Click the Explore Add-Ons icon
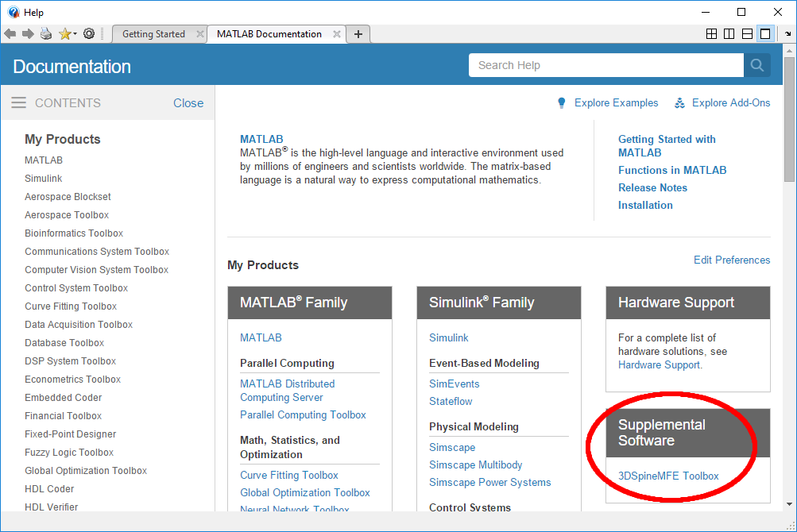 679,103
